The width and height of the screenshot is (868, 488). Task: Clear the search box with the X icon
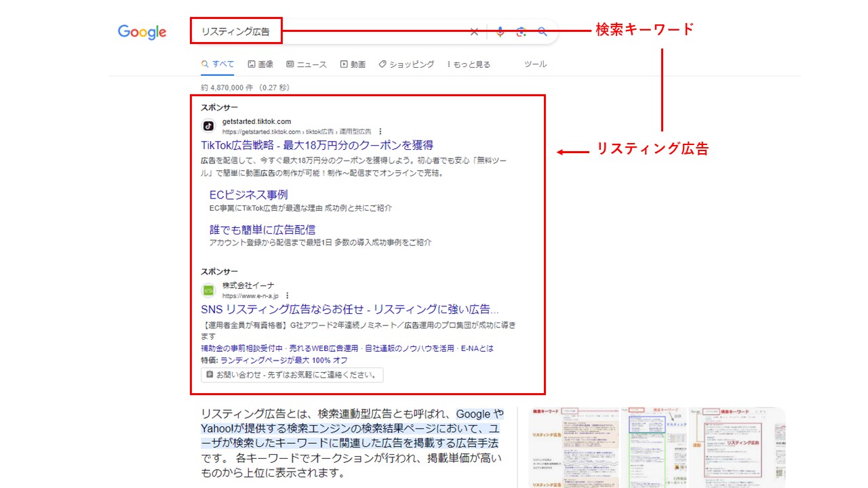474,32
